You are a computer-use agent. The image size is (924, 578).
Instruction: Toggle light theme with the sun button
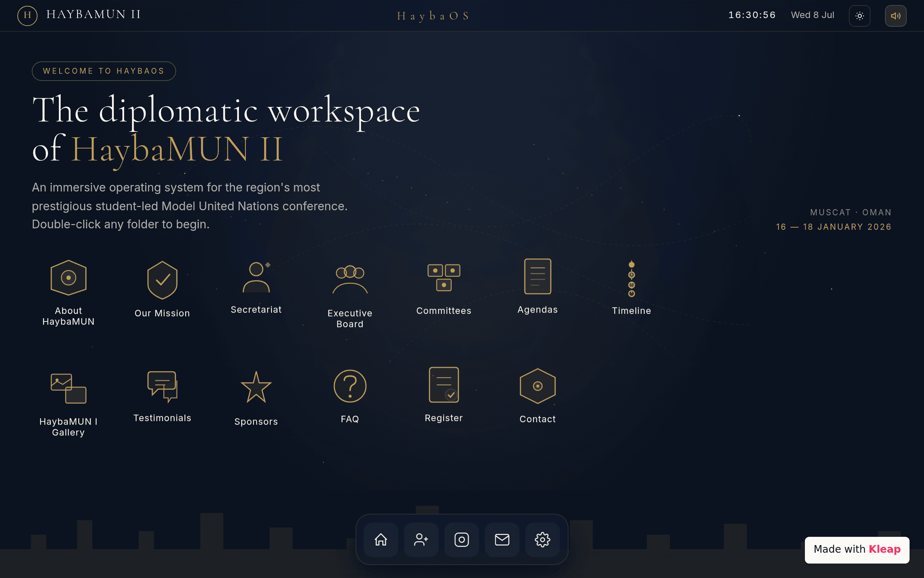click(859, 16)
